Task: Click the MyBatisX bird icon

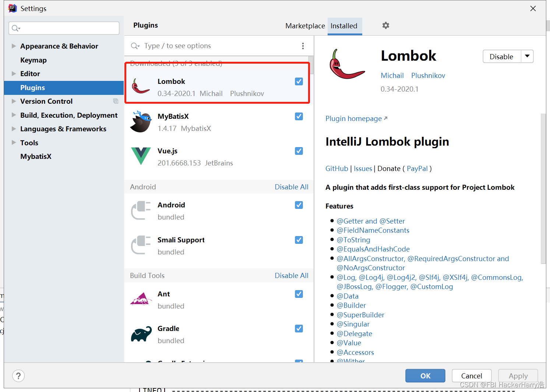Action: click(x=141, y=121)
